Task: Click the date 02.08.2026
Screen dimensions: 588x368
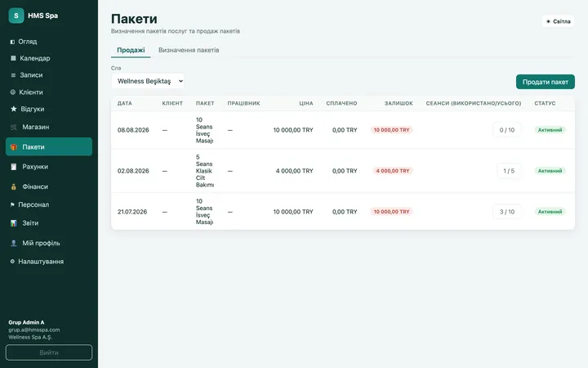Action: point(133,171)
